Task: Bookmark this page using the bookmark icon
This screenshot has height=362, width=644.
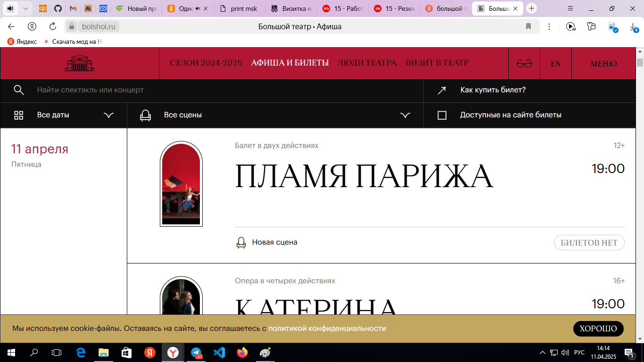Action: pos(528,26)
